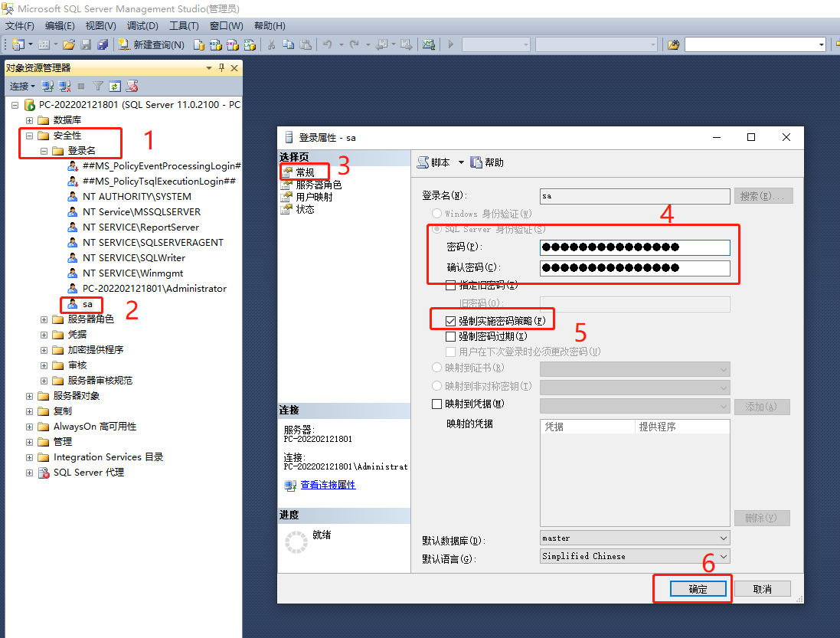Select 映射到非对称密钥 radio button

tap(436, 386)
